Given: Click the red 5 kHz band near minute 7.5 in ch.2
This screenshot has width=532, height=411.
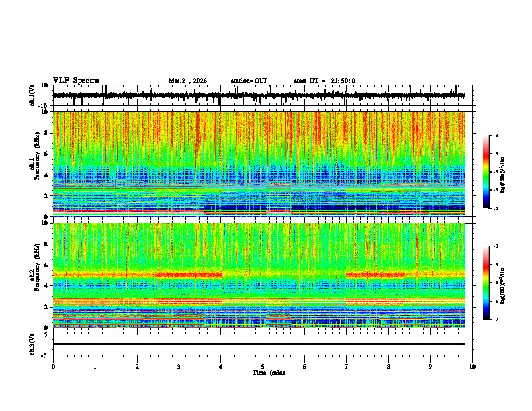Looking at the screenshot, I should click(x=375, y=275).
